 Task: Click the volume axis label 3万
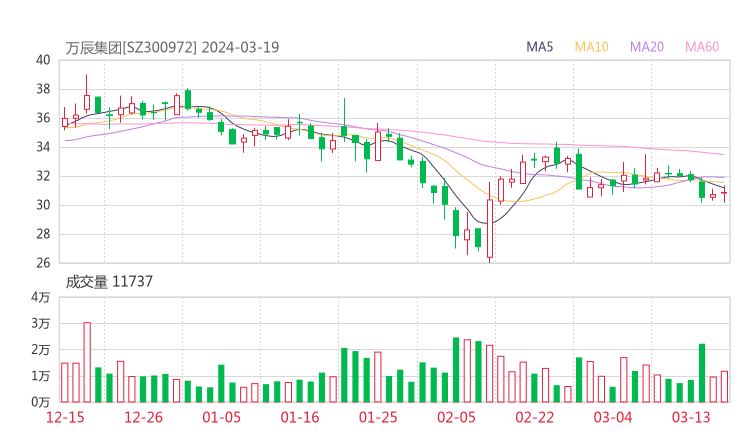tap(41, 323)
